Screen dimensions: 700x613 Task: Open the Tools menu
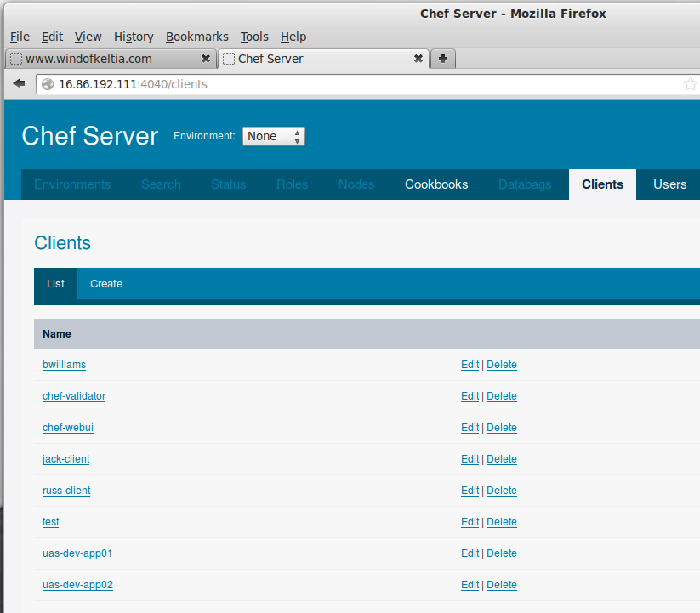click(254, 37)
